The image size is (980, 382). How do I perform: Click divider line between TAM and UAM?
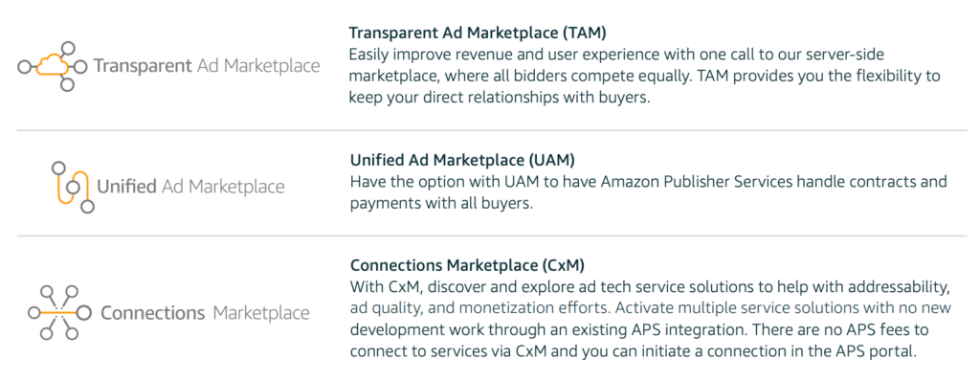(492, 130)
